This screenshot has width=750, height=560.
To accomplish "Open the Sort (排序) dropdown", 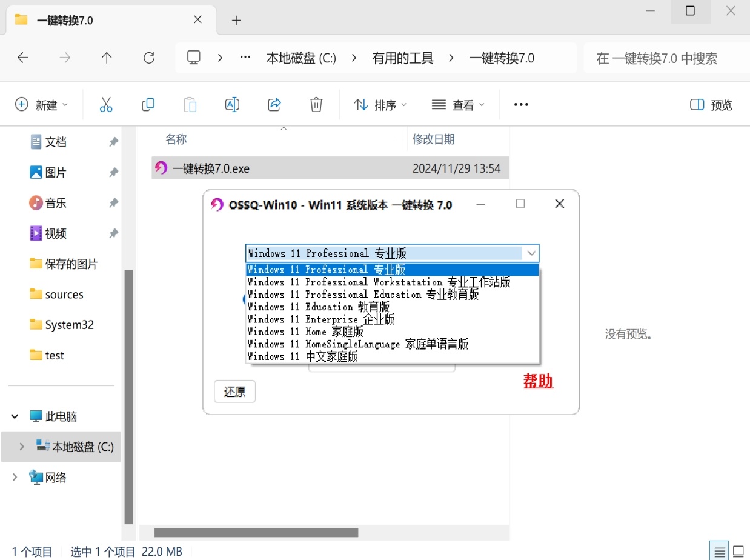I will coord(380,105).
